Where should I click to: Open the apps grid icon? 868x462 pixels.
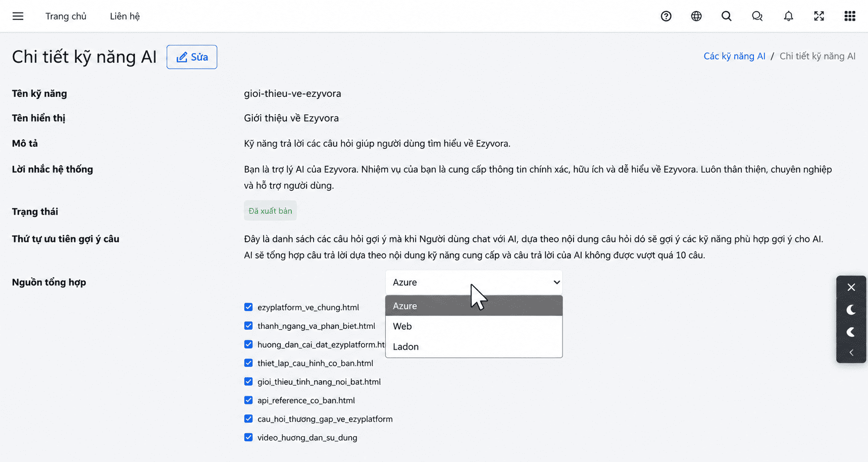[850, 16]
